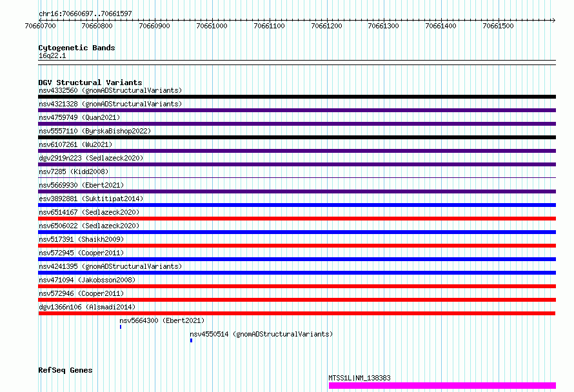Click the purple bar under nsv6107261
This screenshot has height=392, width=574.
click(x=297, y=151)
